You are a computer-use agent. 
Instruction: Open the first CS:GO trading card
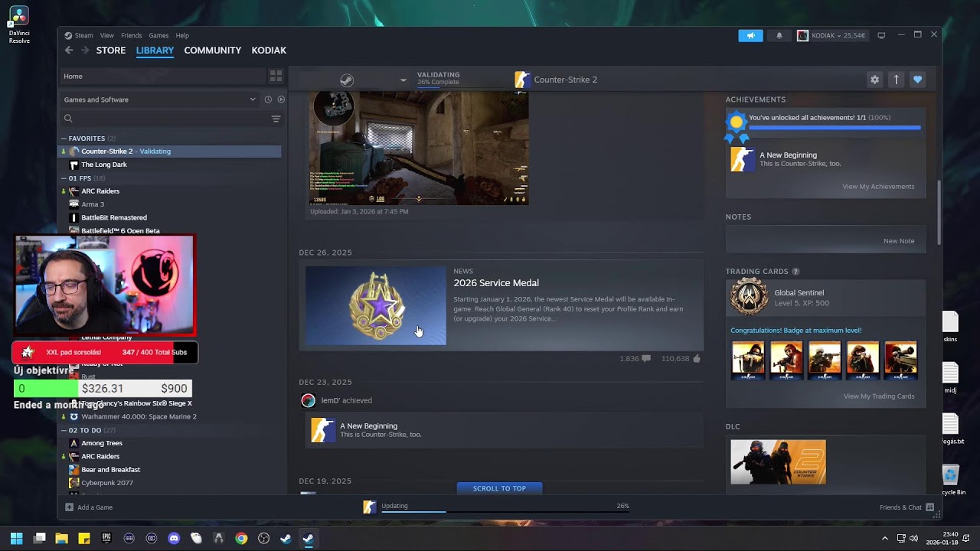pos(747,360)
